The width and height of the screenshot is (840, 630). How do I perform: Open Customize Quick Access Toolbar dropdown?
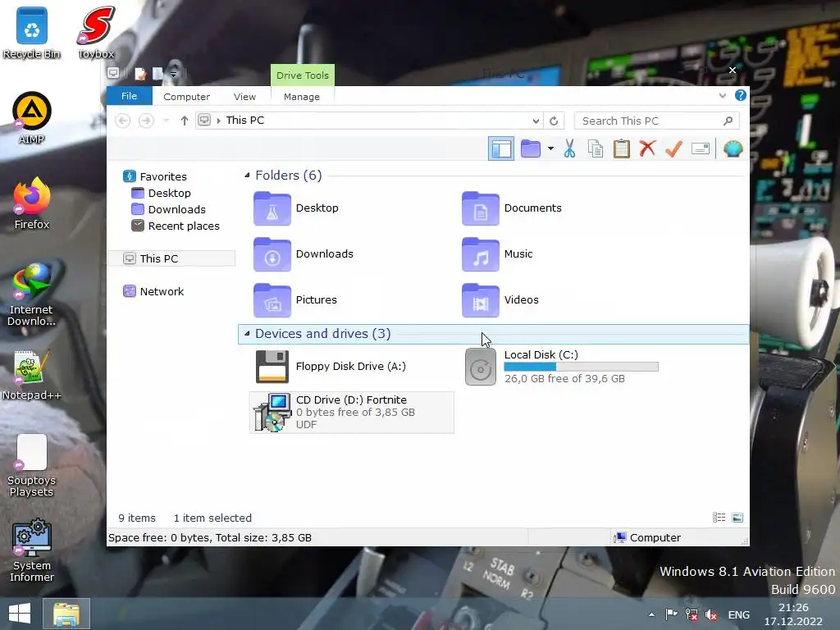174,73
